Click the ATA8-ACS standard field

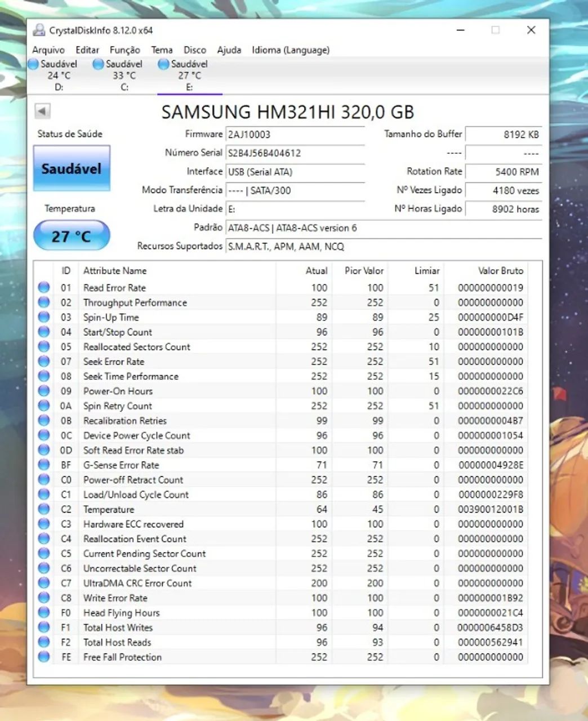[x=383, y=228]
